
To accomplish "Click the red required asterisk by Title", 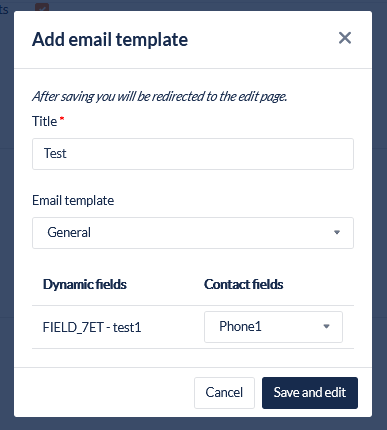I will [x=62, y=118].
